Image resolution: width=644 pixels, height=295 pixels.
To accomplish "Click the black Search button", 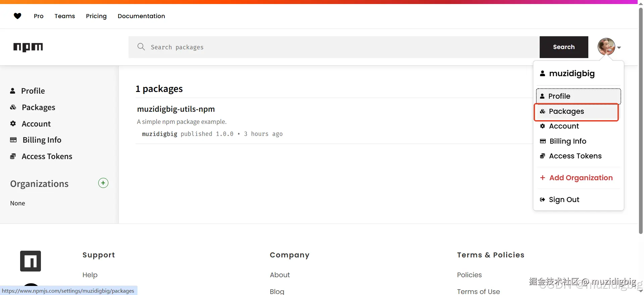I will click(x=564, y=47).
